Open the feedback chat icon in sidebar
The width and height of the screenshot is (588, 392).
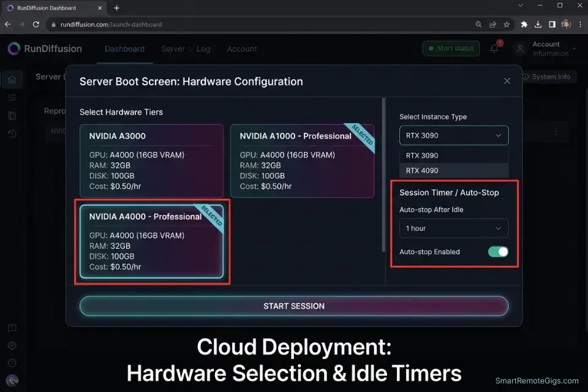[x=12, y=328]
